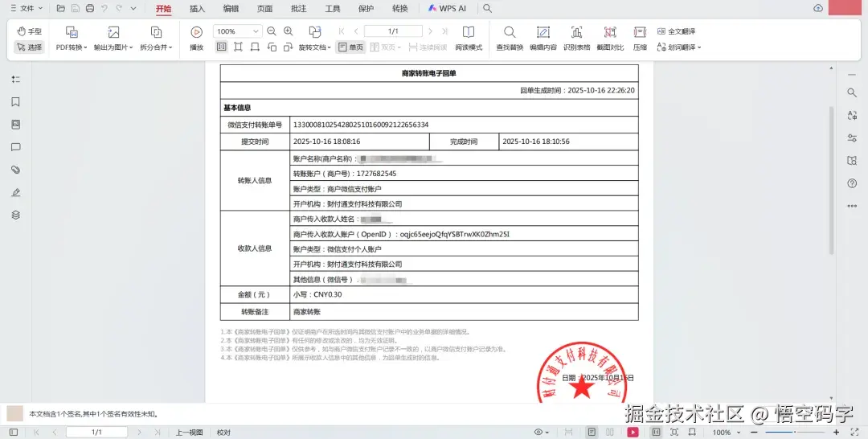Image resolution: width=868 pixels, height=439 pixels.
Task: Click the zoom slider in status bar
Action: pyautogui.click(x=795, y=432)
